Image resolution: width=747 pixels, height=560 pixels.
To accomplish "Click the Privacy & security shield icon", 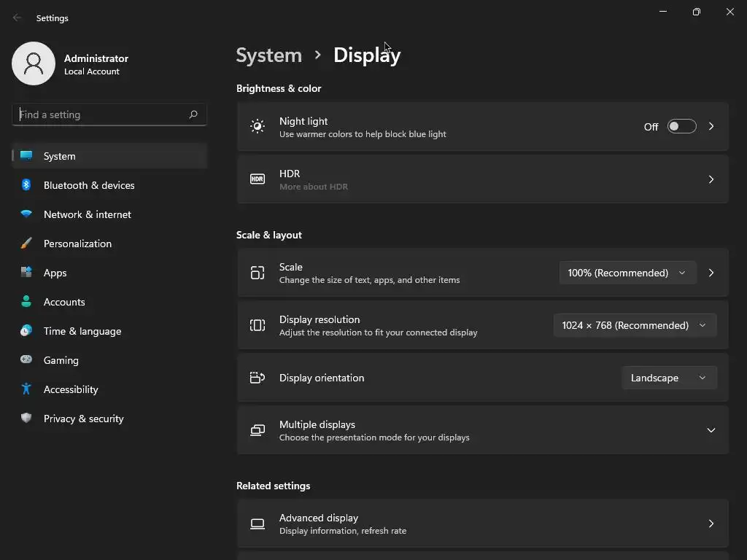I will pyautogui.click(x=26, y=419).
